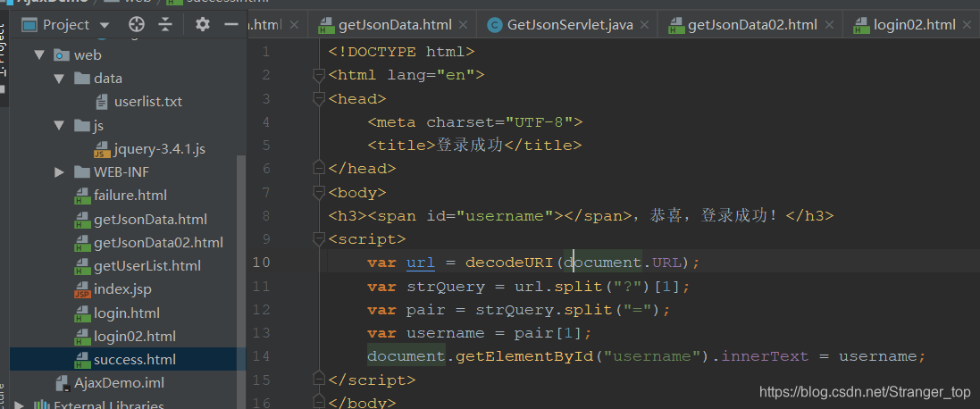Click External Libraries bar-chart icon
Viewport: 980px width, 409px height.
pyautogui.click(x=41, y=405)
